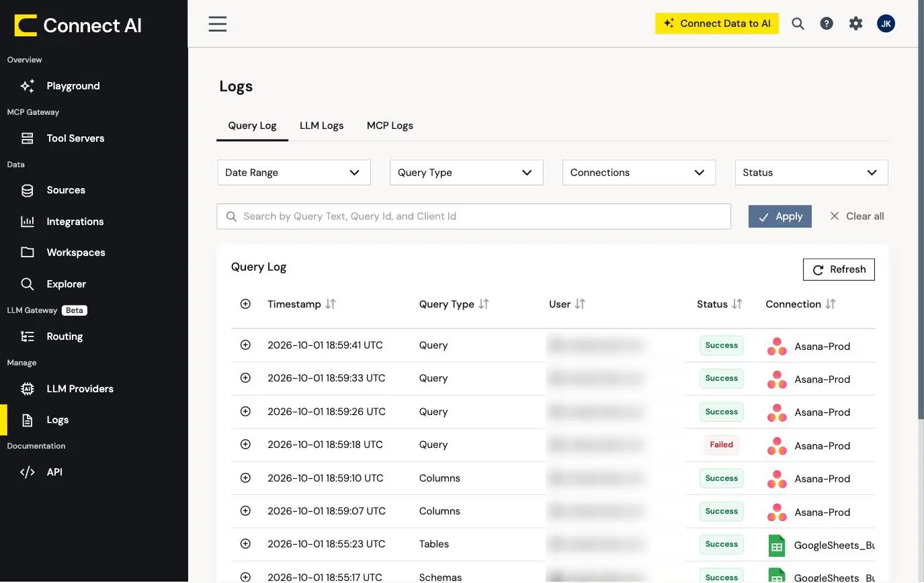This screenshot has height=583, width=924.
Task: Open the hamburger navigation menu
Action: tap(217, 24)
